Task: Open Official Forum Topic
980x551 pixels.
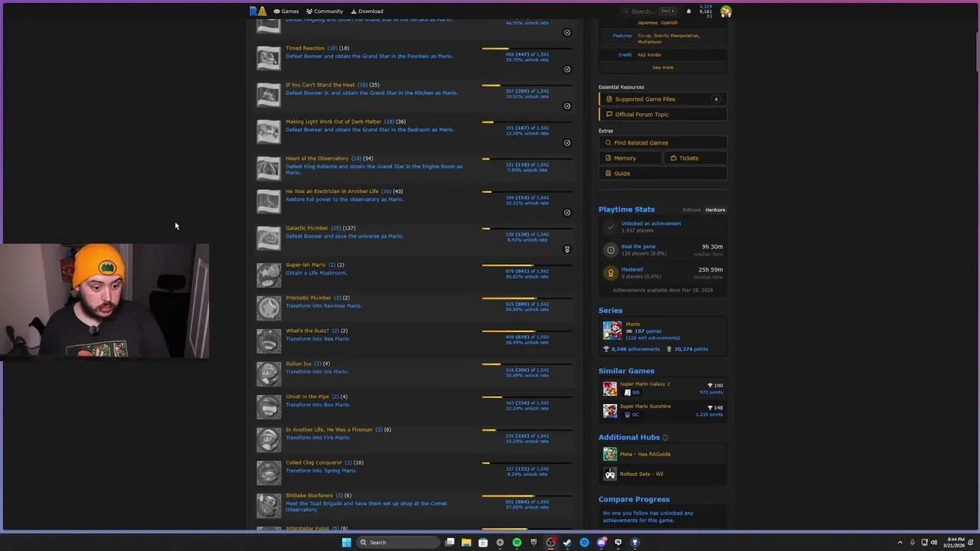Action: [x=663, y=114]
